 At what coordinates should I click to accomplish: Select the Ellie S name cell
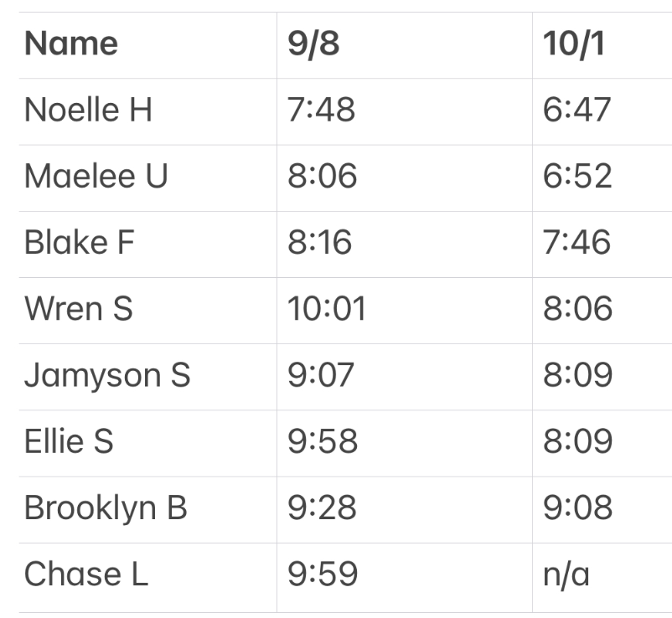tap(69, 441)
